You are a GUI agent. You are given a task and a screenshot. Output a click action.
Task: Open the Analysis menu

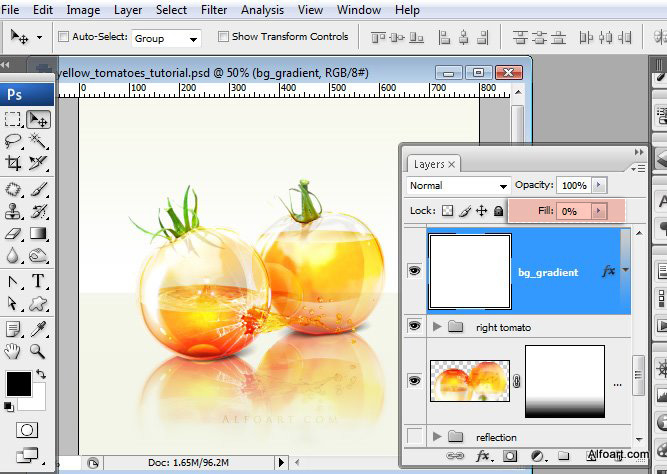[262, 10]
